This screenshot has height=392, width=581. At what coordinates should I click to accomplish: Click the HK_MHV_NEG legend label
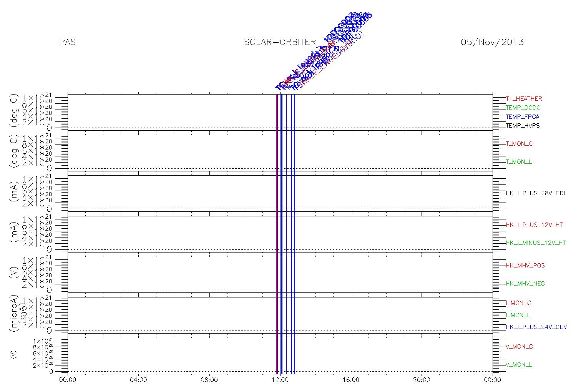pos(525,284)
